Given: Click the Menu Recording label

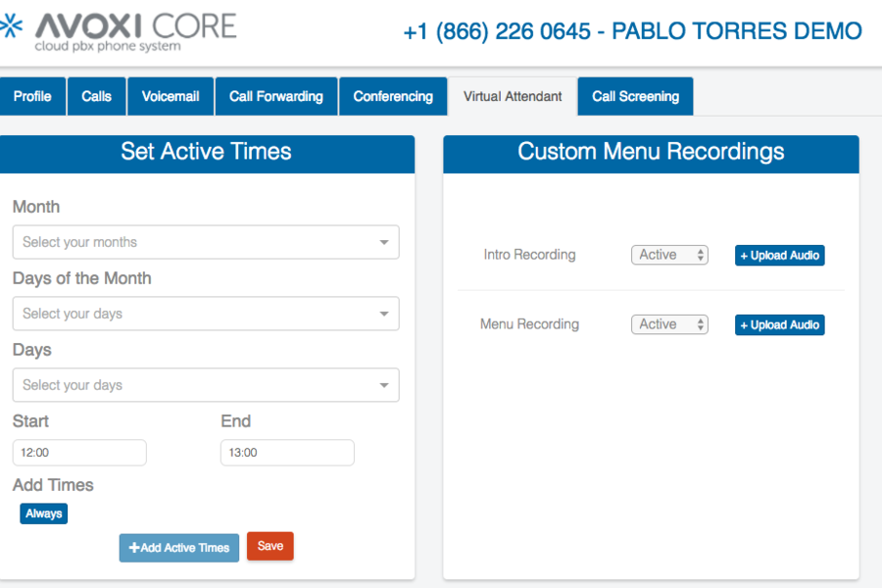Looking at the screenshot, I should 529,324.
